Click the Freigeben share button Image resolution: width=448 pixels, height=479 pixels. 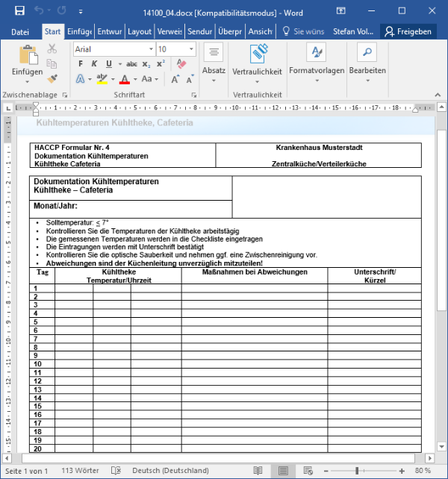point(408,32)
